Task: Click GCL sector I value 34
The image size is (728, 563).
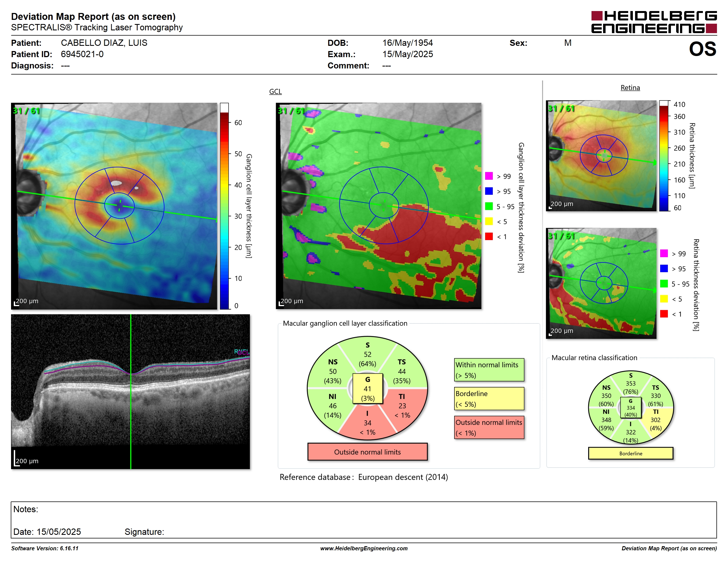Action: [x=367, y=423]
